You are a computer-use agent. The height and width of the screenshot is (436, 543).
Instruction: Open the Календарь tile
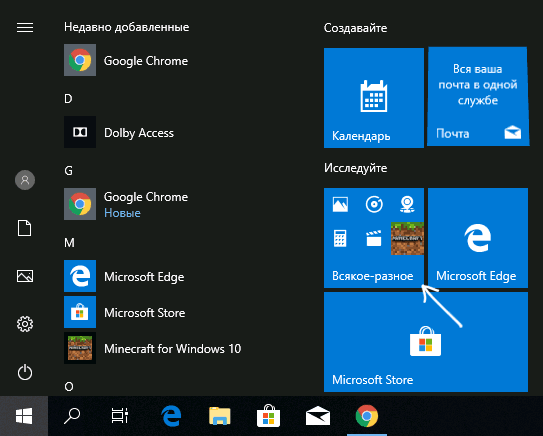pos(374,98)
